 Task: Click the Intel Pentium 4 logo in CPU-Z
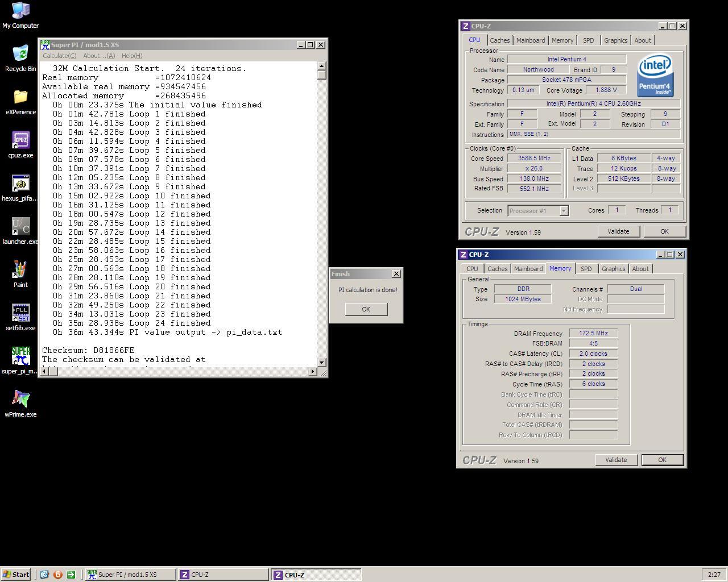point(655,76)
